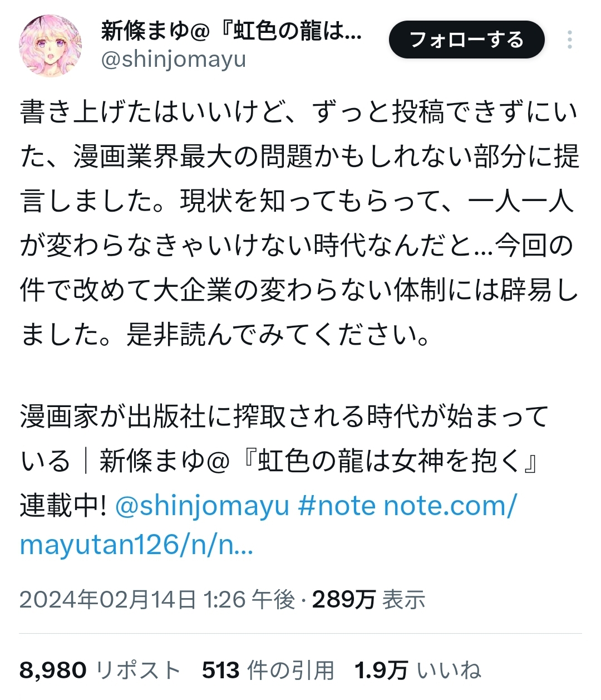Open display name 新條まゆ profile
The width and height of the screenshot is (601, 700).
click(x=231, y=31)
